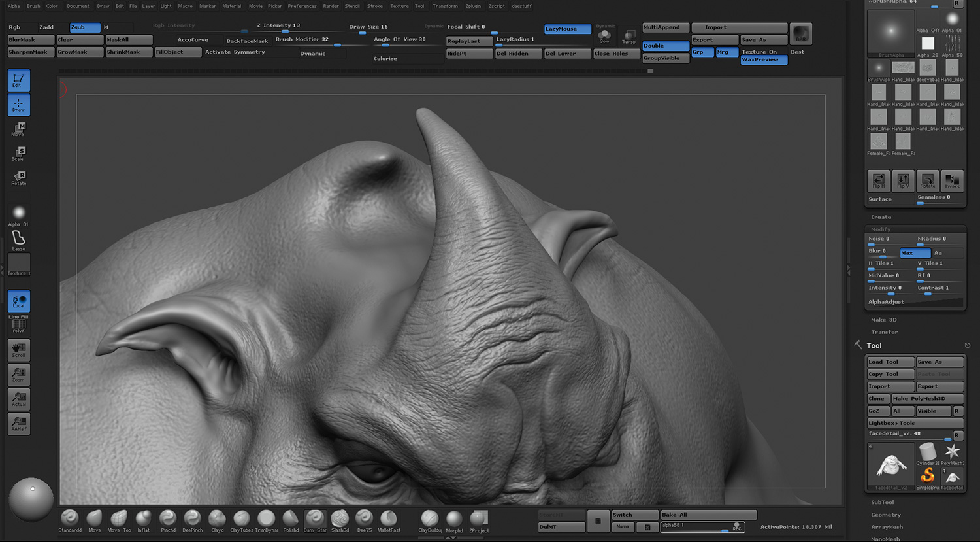Pick the MalletFast brush
The height and width of the screenshot is (542, 980).
[389, 521]
